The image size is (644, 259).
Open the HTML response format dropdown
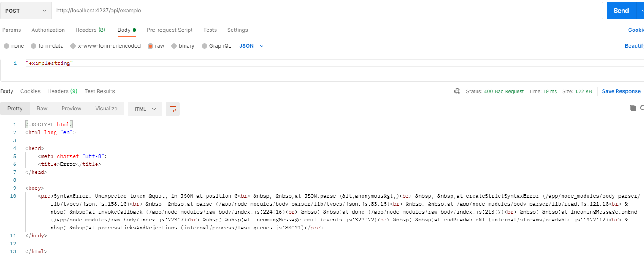pyautogui.click(x=144, y=109)
